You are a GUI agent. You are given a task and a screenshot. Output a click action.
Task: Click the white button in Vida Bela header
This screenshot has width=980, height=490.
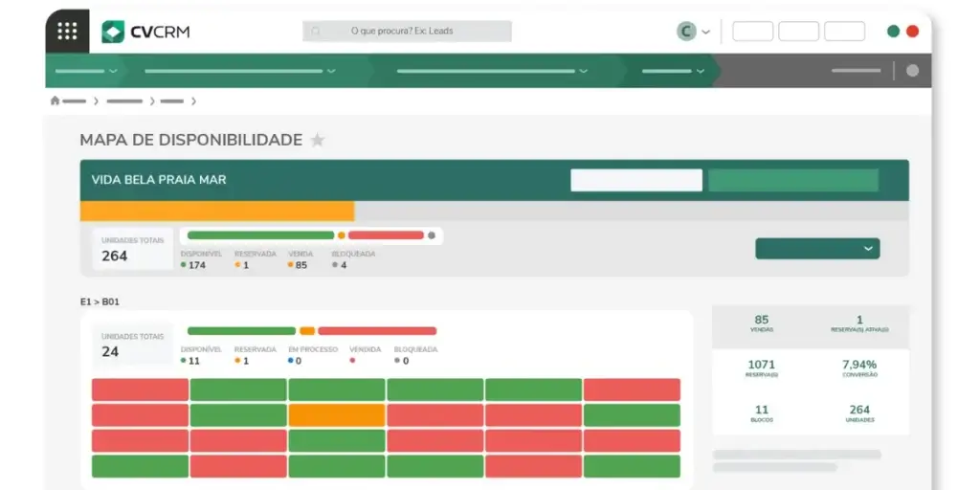635,180
